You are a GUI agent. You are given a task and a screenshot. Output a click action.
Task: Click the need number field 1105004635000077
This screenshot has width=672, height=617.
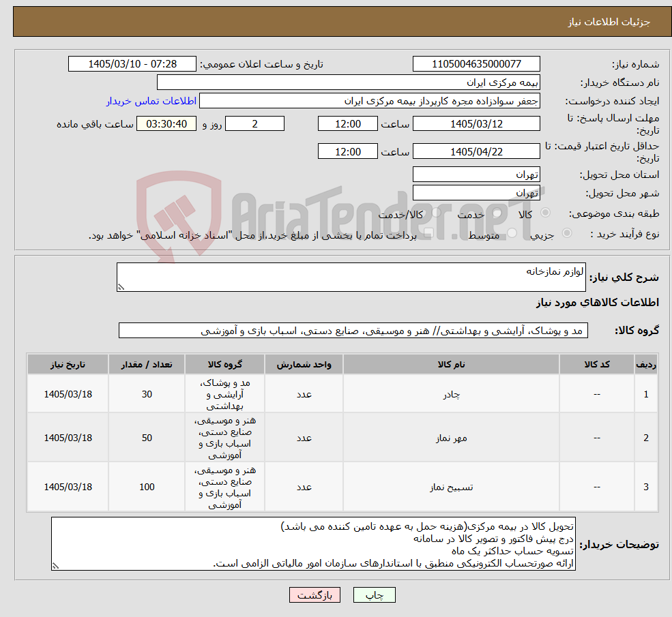pos(476,64)
